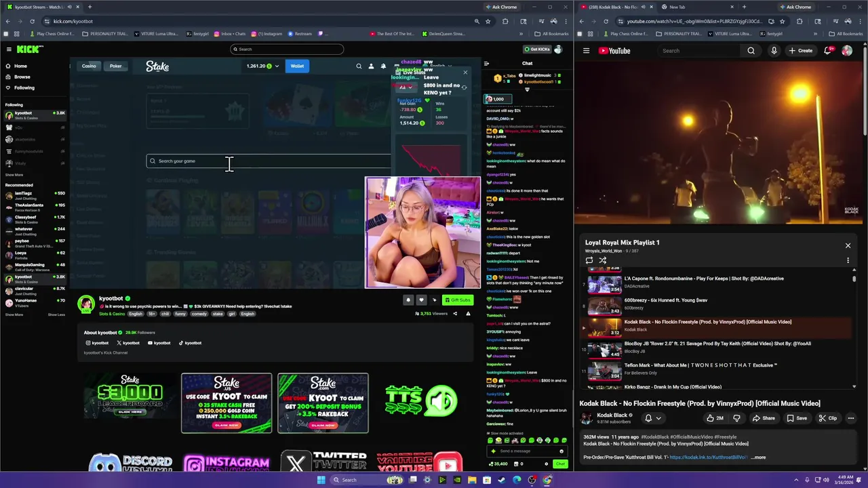This screenshot has width=868, height=488.
Task: Click the Get KICKs button
Action: tap(537, 49)
